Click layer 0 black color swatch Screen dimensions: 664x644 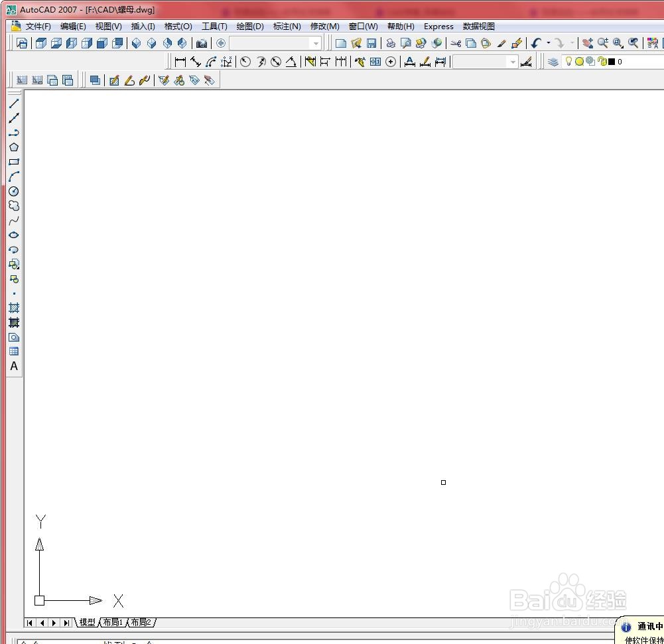point(612,62)
